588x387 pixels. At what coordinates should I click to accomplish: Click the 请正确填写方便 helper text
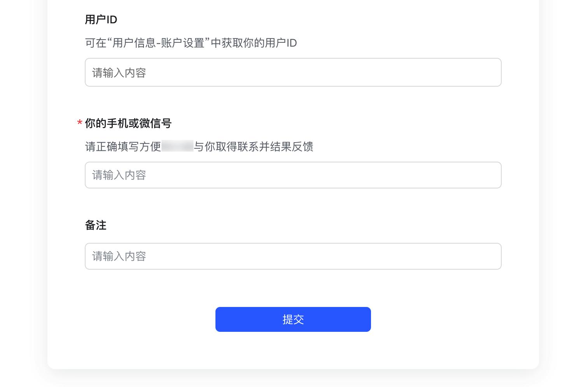point(123,146)
